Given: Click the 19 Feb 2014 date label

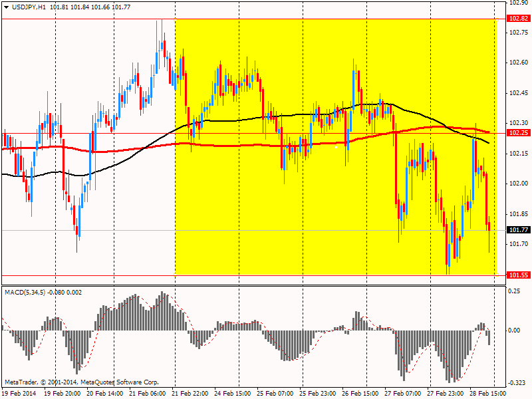Looking at the screenshot, I should point(18,393).
